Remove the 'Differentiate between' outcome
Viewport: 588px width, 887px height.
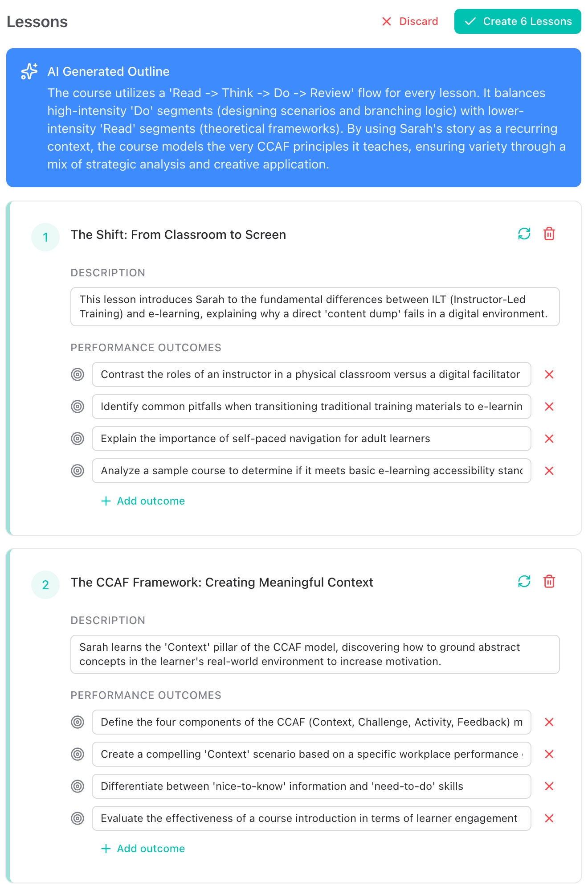[549, 786]
